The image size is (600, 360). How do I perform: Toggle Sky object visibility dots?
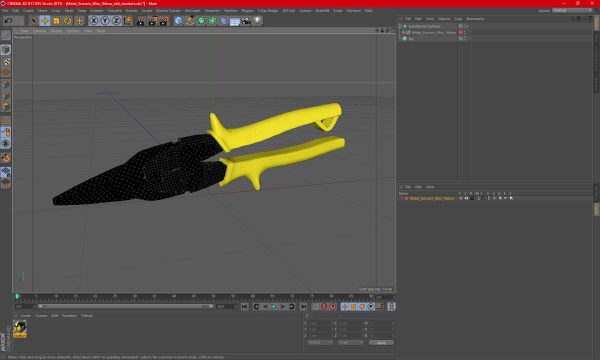(466, 39)
